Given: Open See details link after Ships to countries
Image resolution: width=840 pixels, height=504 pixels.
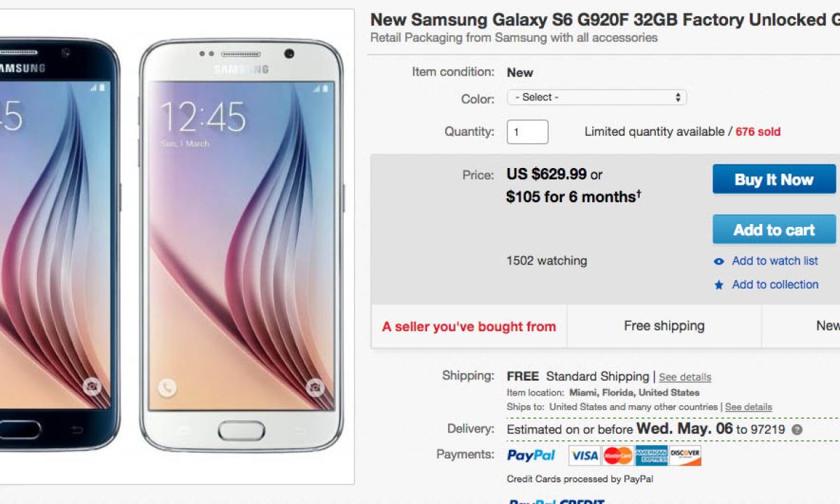Looking at the screenshot, I should click(748, 407).
